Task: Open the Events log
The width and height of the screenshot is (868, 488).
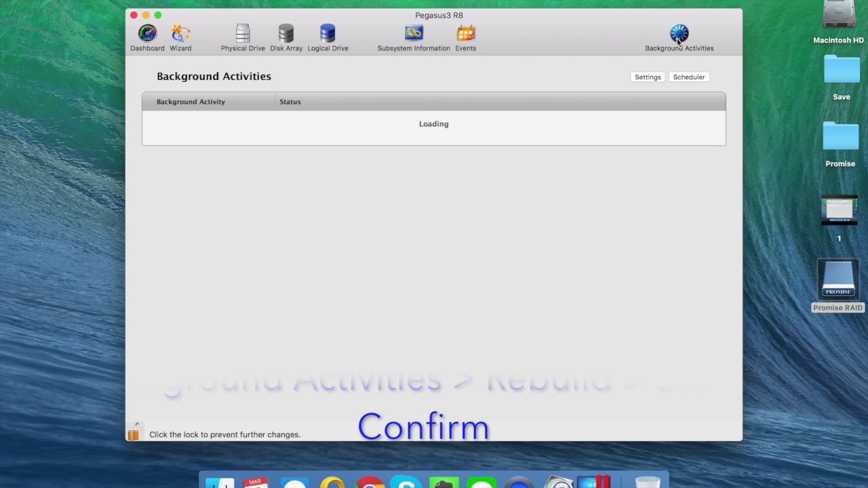Action: click(x=466, y=38)
